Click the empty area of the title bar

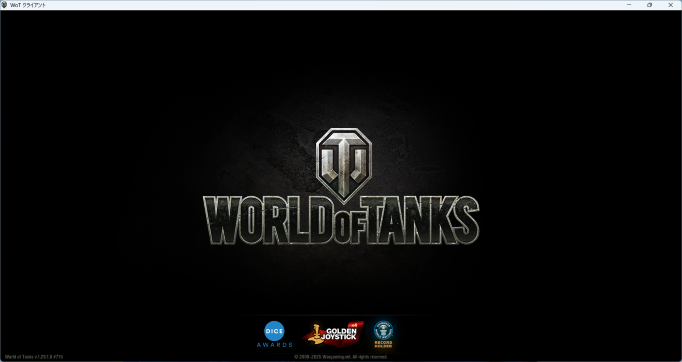331,5
